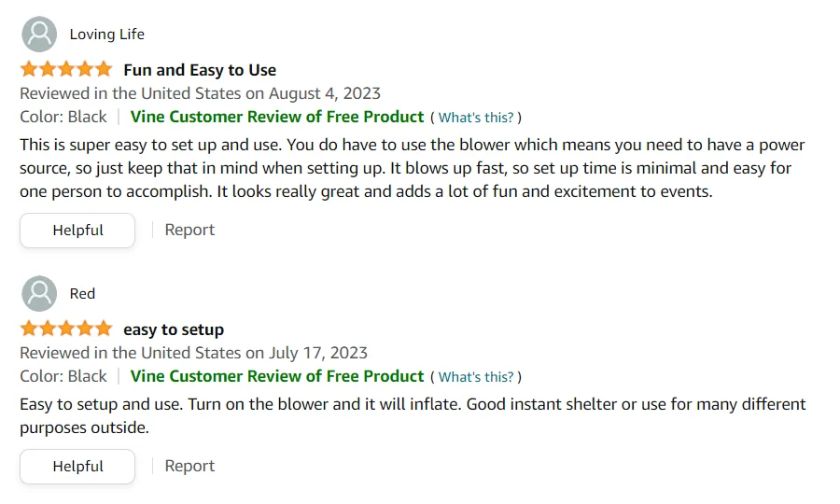Click "Color: Black" on Loving Life's review
The image size is (840, 504).
coord(63,117)
